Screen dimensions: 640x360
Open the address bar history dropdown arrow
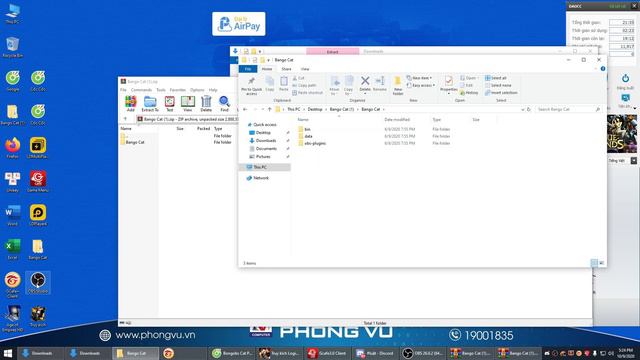pyautogui.click(x=522, y=109)
